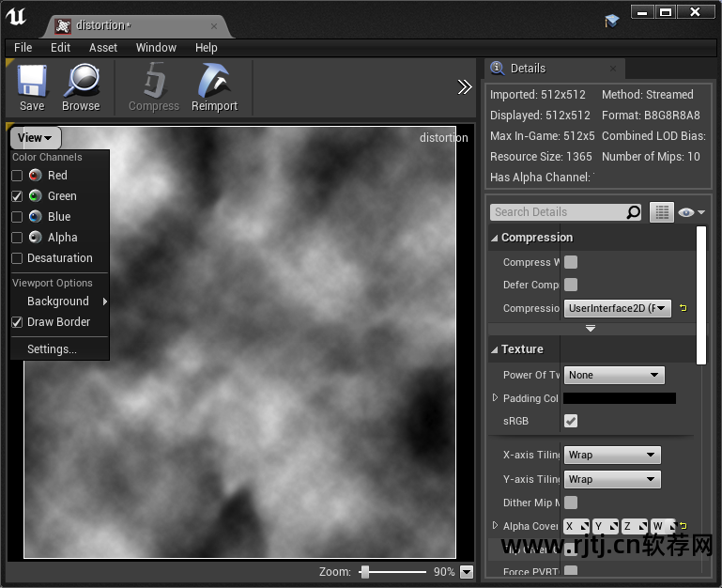Click the Alpha Coverage Y value field
Image resolution: width=722 pixels, height=588 pixels.
pos(606,526)
